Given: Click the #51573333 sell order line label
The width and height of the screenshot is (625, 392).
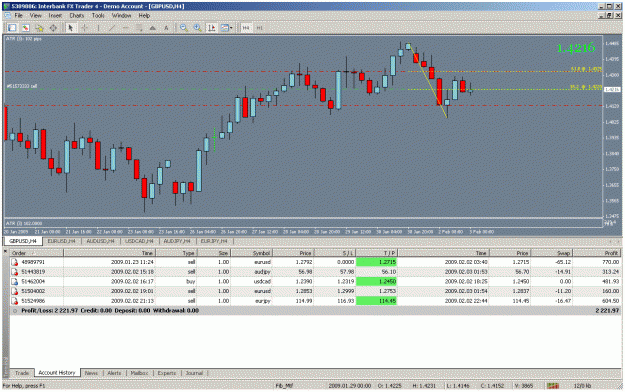Looking at the screenshot, I should (x=22, y=86).
